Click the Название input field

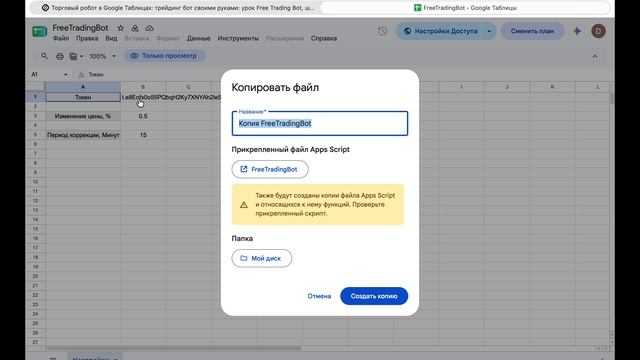point(320,123)
